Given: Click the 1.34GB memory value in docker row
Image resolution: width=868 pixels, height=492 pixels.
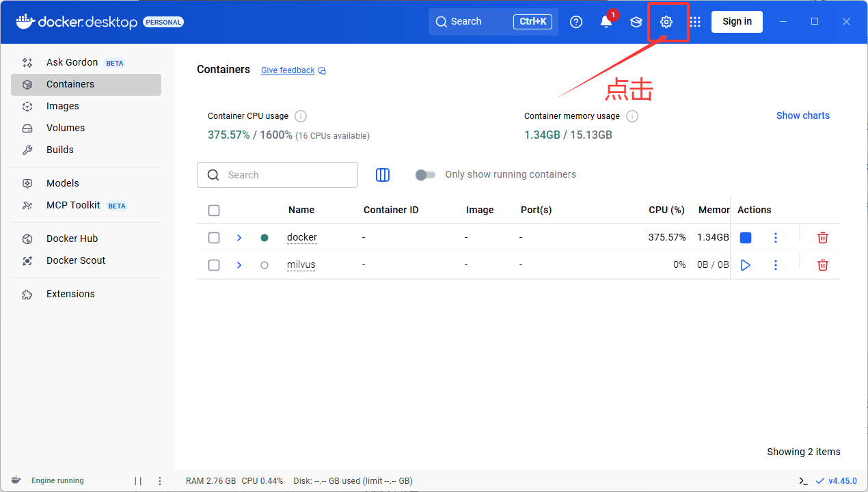Looking at the screenshot, I should point(713,238).
